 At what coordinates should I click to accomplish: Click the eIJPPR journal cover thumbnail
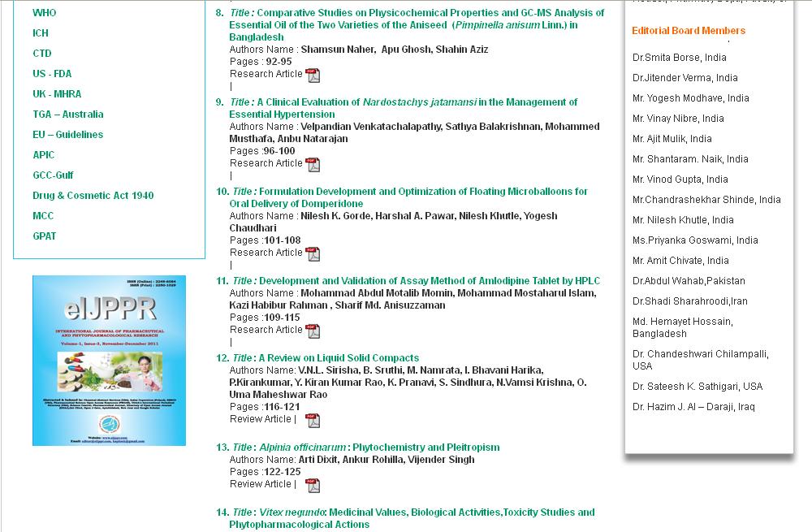(109, 361)
